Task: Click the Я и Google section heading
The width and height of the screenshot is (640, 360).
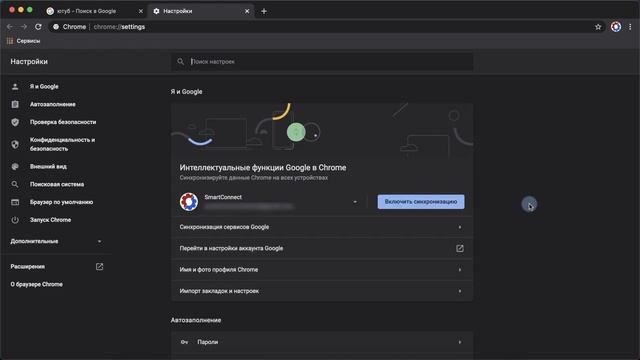Action: point(186,92)
